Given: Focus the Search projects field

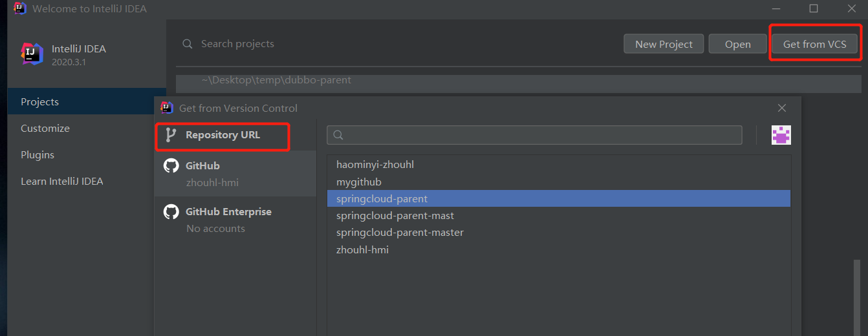Looking at the screenshot, I should [388, 44].
